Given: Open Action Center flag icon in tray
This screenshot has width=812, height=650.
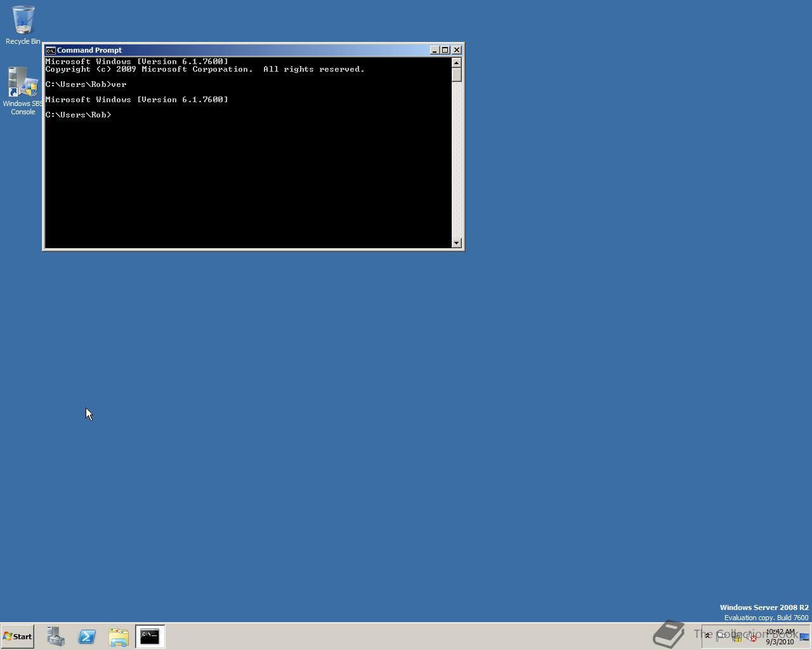Looking at the screenshot, I should (721, 636).
